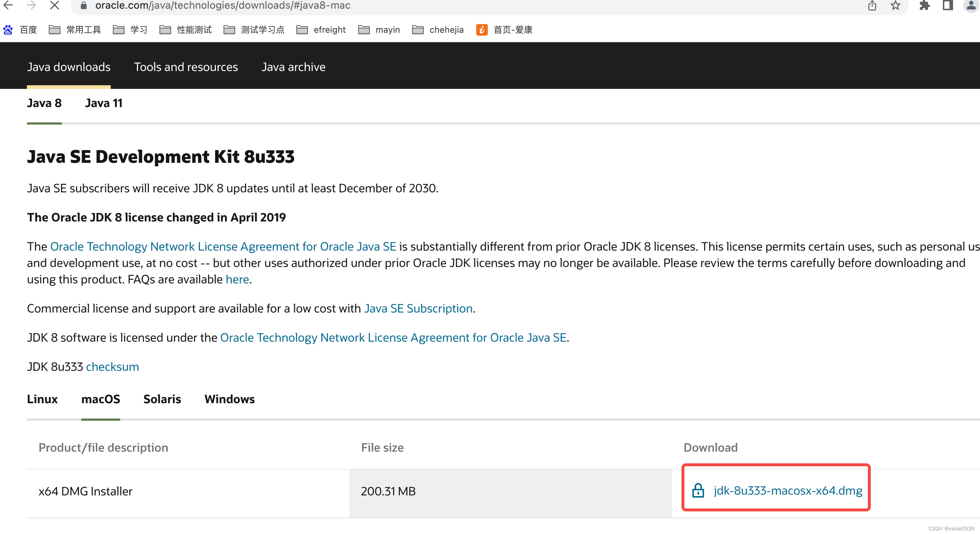The image size is (980, 534).
Task: Stop page loading with the X icon
Action: (x=55, y=5)
